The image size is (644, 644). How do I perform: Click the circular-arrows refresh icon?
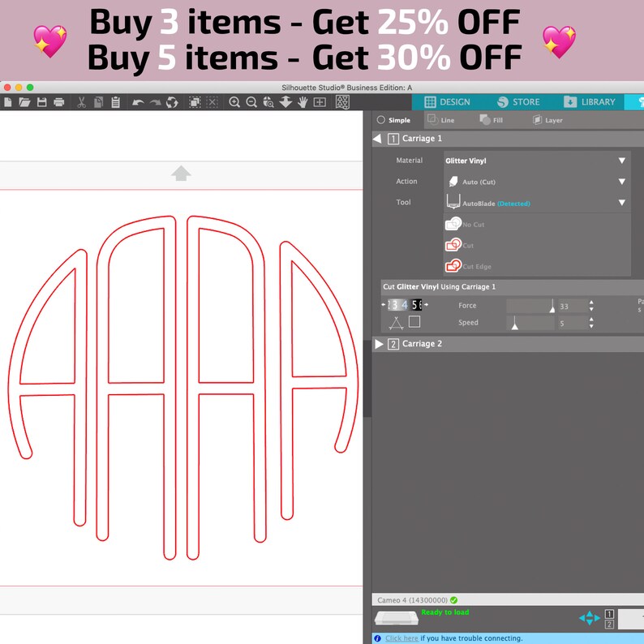click(x=172, y=102)
